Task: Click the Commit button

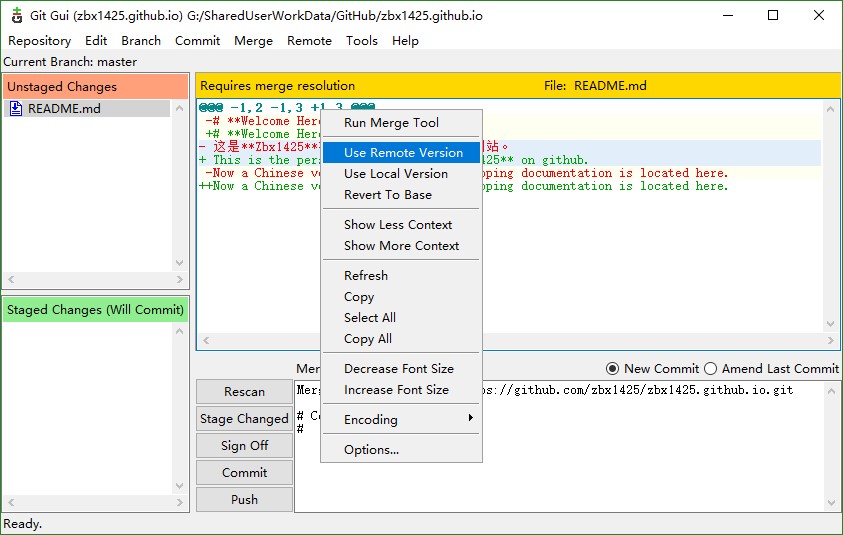Action: coord(244,473)
